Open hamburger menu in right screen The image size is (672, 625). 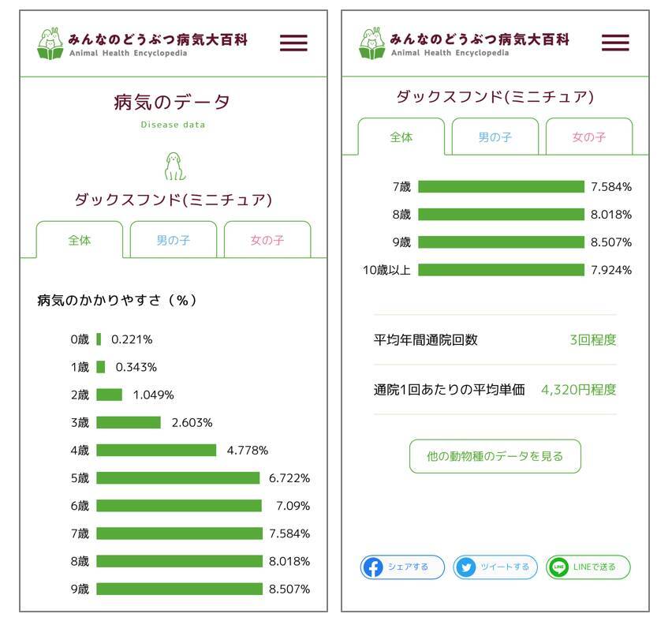click(615, 43)
